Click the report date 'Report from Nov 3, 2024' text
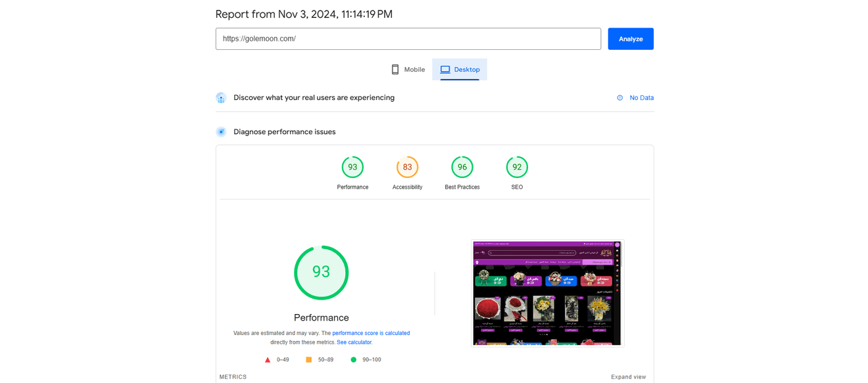The image size is (868, 383). pos(304,14)
